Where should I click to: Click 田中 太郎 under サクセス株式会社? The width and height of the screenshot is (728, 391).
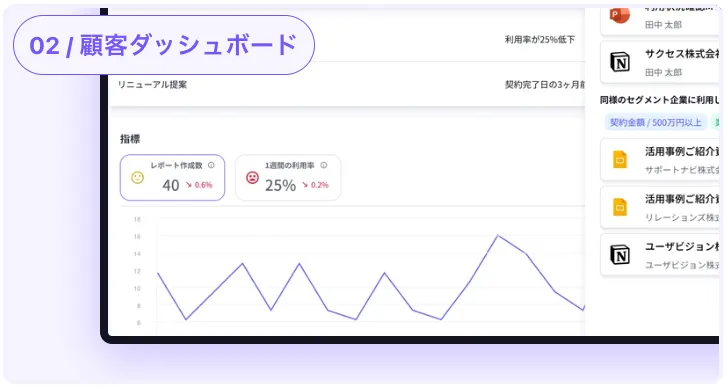tap(663, 72)
